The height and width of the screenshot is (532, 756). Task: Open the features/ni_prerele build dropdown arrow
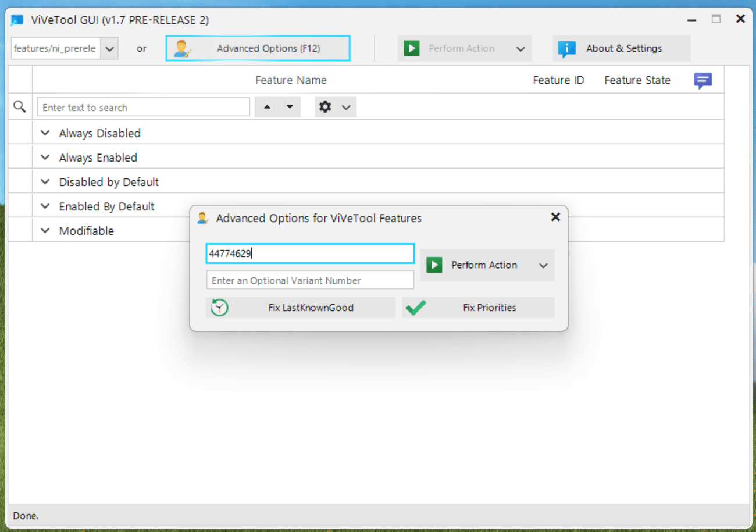(x=109, y=48)
